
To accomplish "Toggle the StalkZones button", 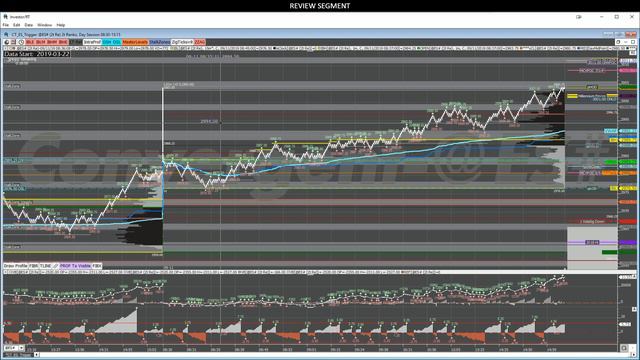I will click(x=160, y=42).
